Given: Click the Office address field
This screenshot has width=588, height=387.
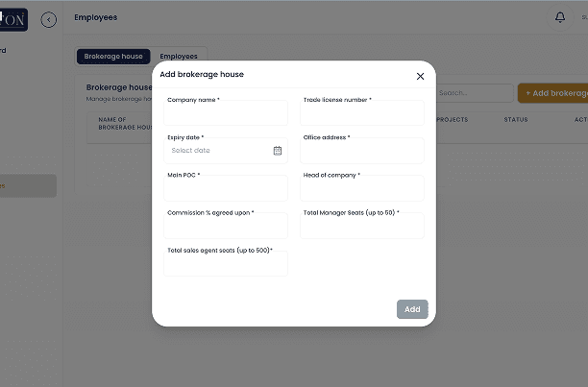Looking at the screenshot, I should click(x=362, y=152).
